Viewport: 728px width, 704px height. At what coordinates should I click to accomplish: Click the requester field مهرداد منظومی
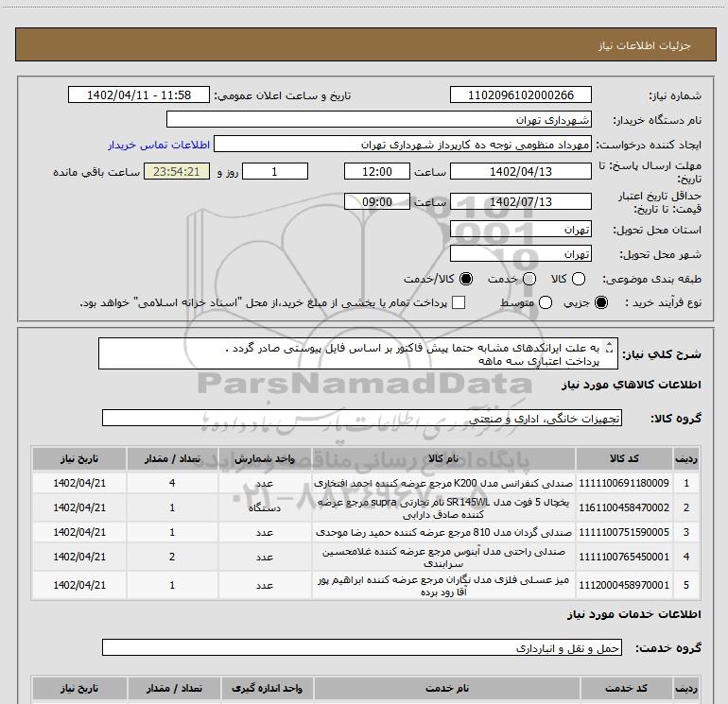402,144
